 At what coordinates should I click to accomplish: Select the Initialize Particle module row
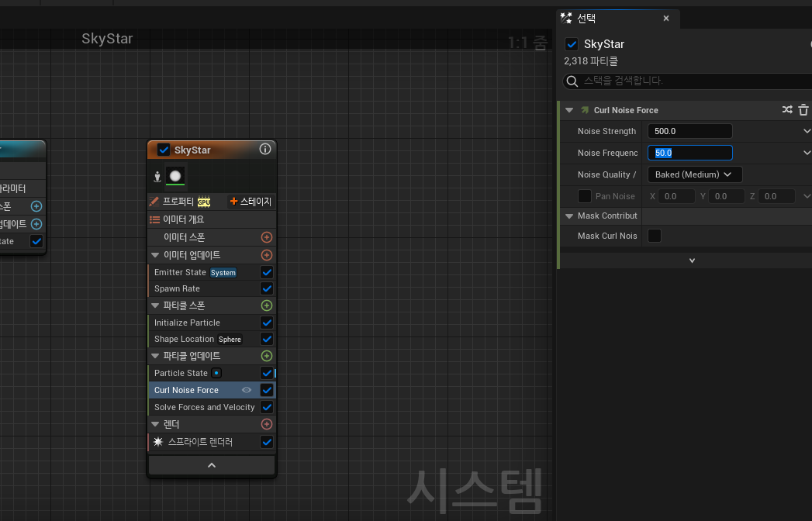[212, 323]
